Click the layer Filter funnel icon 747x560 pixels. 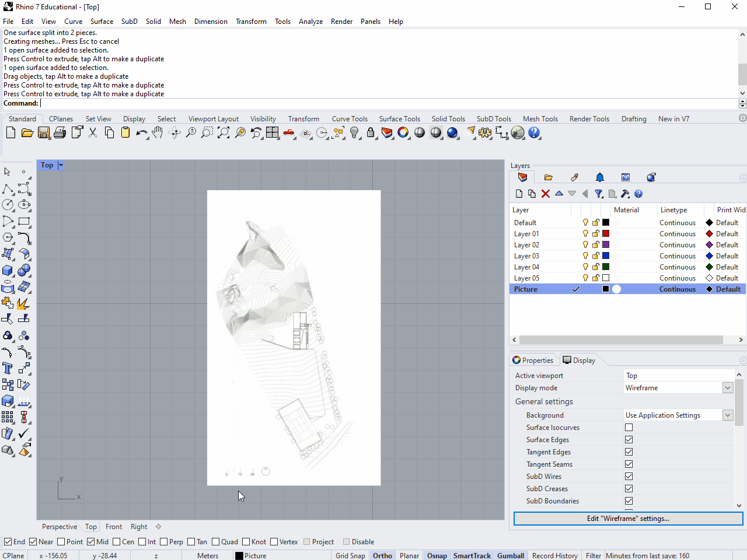pos(599,194)
